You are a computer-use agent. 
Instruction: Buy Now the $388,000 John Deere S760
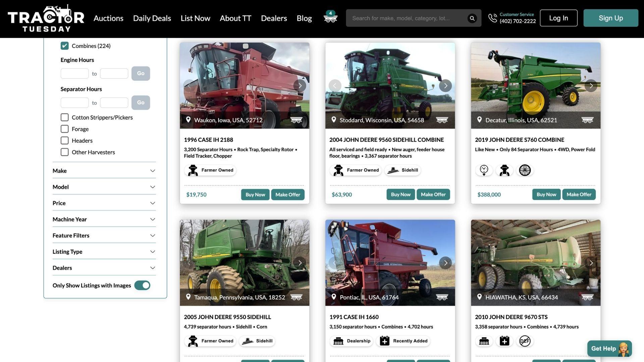pyautogui.click(x=546, y=194)
